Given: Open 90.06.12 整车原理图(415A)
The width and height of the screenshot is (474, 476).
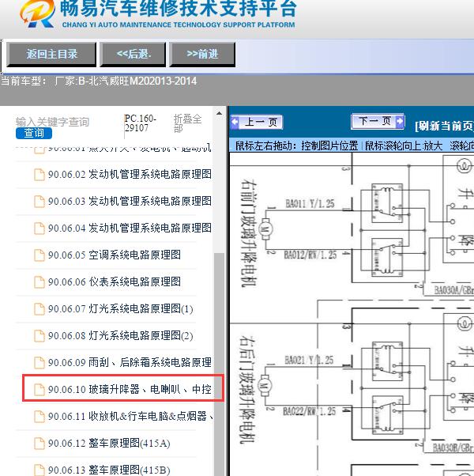Looking at the screenshot, I should pyautogui.click(x=109, y=444).
